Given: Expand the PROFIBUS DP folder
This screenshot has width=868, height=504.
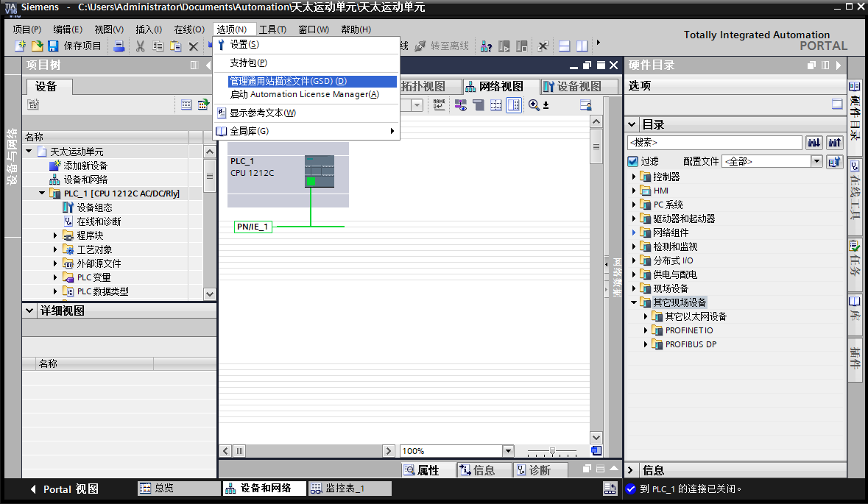Looking at the screenshot, I should pyautogui.click(x=646, y=344).
